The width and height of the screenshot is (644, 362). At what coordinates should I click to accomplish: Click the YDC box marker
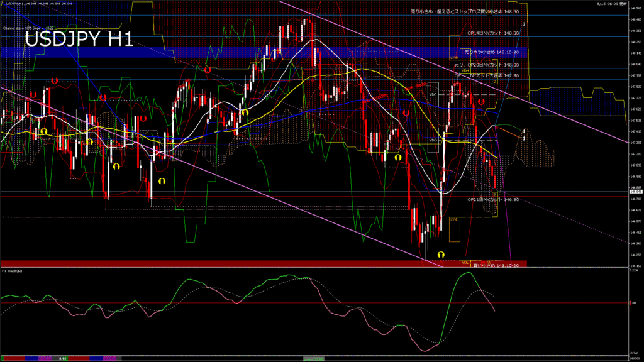[433, 94]
